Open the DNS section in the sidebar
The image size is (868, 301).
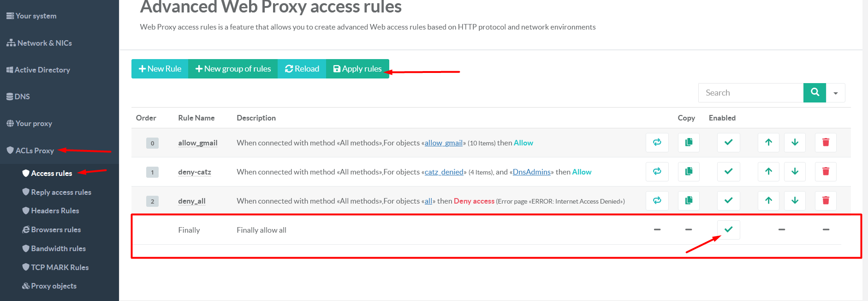(21, 96)
